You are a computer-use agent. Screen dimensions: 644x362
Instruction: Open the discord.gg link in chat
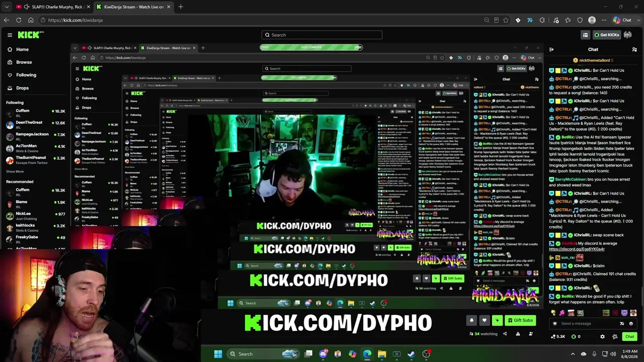(577, 249)
